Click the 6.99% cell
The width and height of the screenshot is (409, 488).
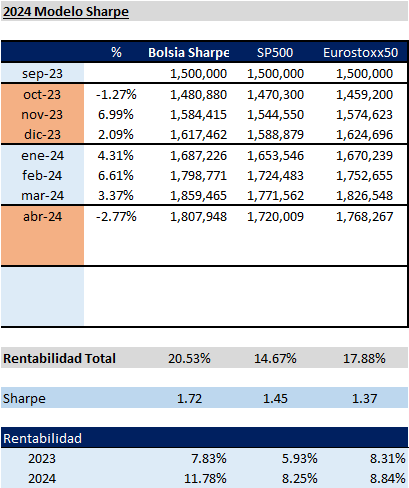tap(116, 115)
